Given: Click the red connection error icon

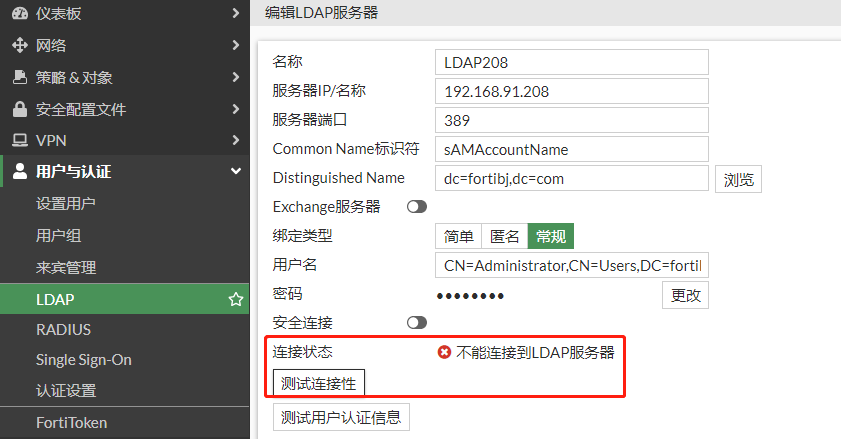Looking at the screenshot, I should pos(444,352).
